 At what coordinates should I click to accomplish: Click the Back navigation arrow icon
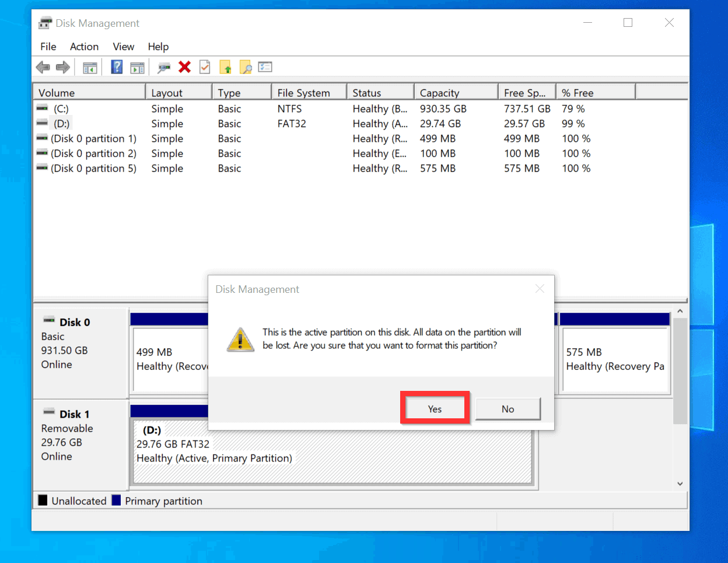[x=43, y=67]
